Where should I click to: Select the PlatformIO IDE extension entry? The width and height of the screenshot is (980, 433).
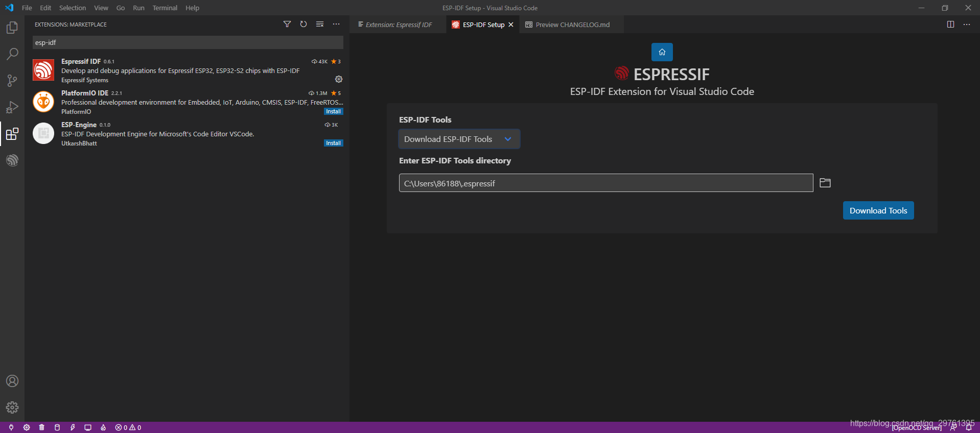[187, 102]
